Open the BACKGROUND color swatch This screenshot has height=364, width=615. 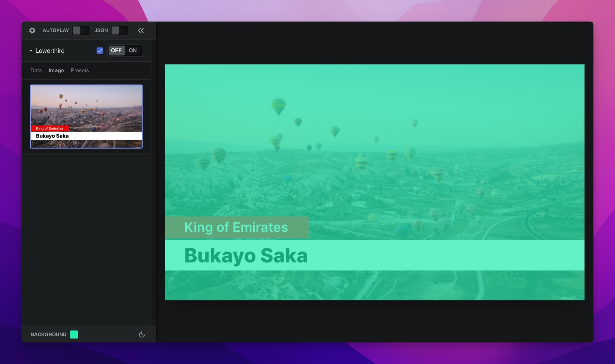(x=74, y=334)
